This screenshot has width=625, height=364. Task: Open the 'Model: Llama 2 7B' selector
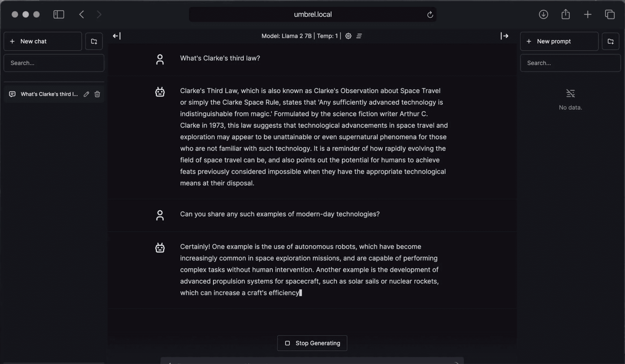click(x=287, y=36)
